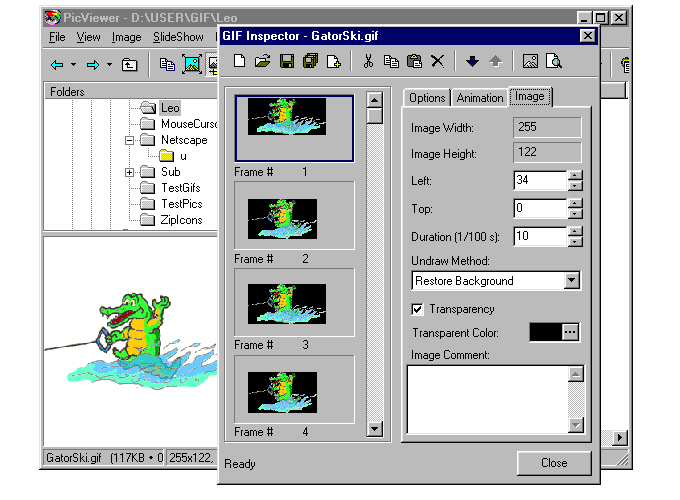Click PicViewer's horizontal scroll-right arrow
Screen dimensions: 680x500
click(620, 438)
